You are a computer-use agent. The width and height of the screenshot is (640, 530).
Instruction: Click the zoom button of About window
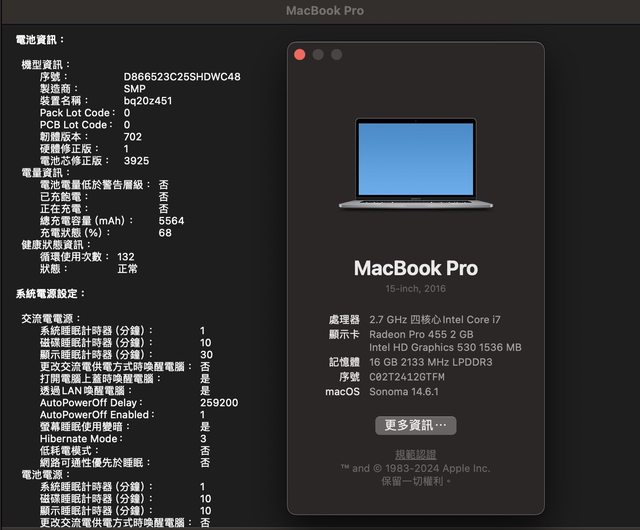tap(337, 54)
